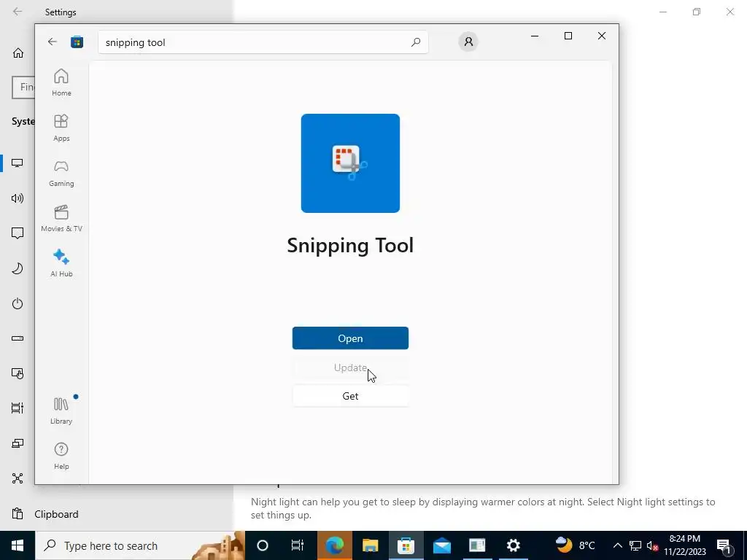The height and width of the screenshot is (560, 747).
Task: Click the Get button
Action: point(350,396)
